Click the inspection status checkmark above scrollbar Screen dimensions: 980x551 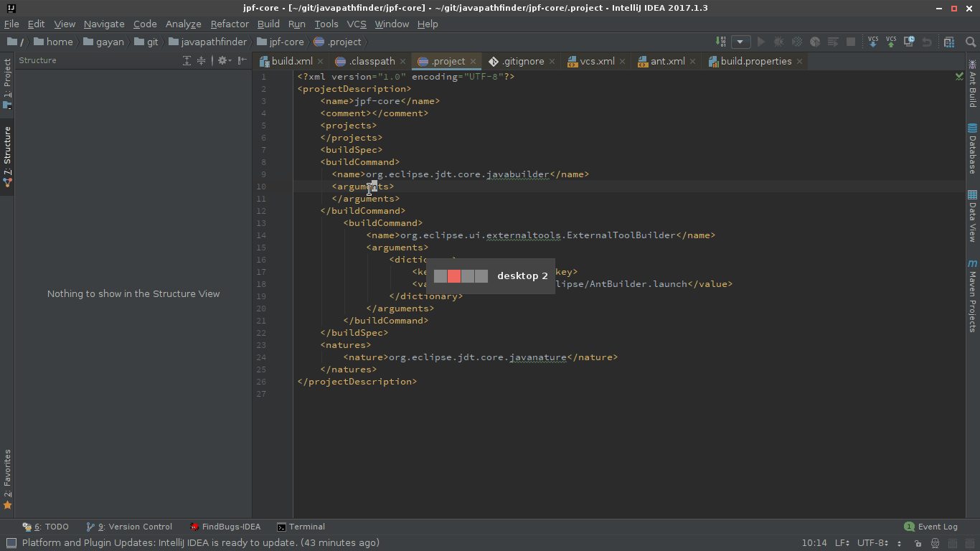tap(959, 76)
